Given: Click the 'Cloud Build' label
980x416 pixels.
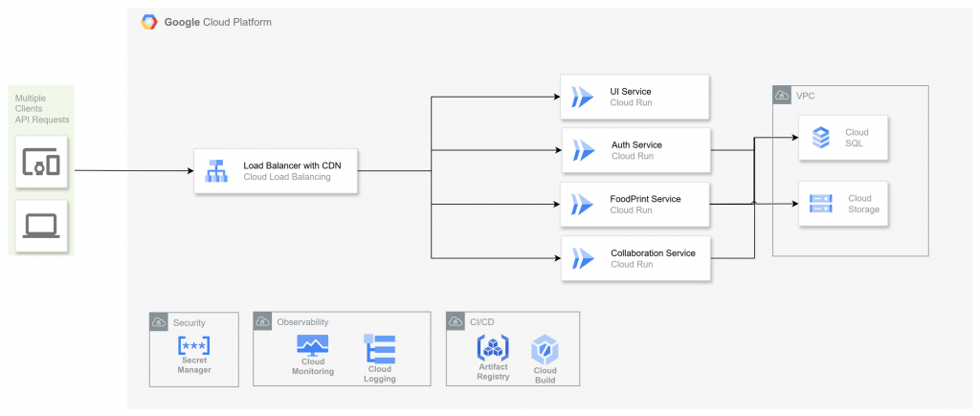Looking at the screenshot, I should click(545, 375).
